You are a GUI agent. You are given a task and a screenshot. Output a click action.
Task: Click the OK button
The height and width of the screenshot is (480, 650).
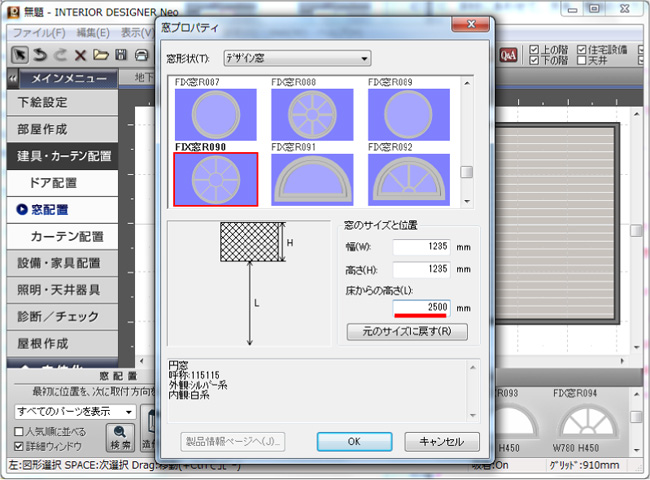pyautogui.click(x=354, y=441)
